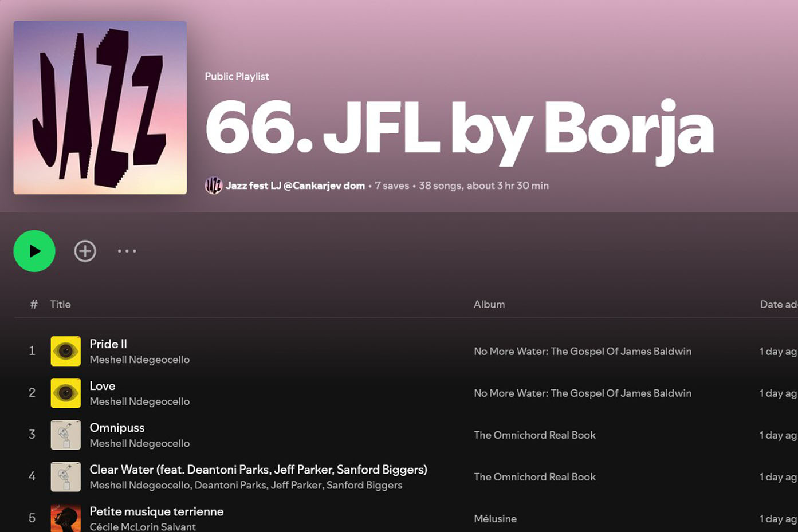Open the three-dot more options menu

point(127,251)
